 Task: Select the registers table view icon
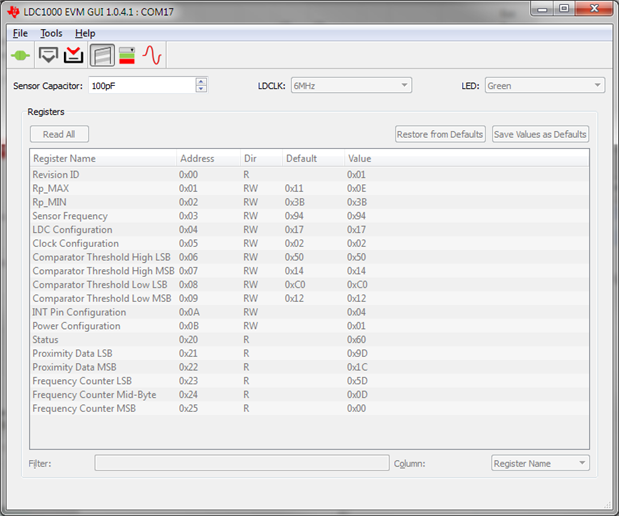(101, 55)
